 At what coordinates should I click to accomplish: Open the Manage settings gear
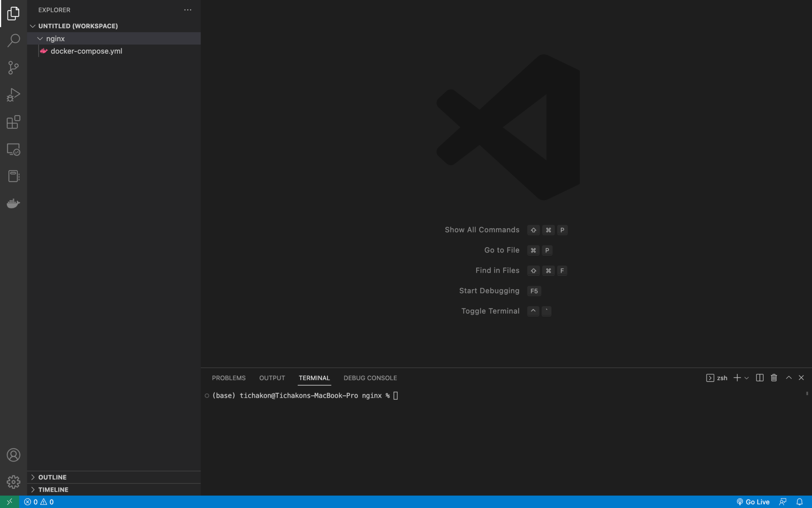13,481
